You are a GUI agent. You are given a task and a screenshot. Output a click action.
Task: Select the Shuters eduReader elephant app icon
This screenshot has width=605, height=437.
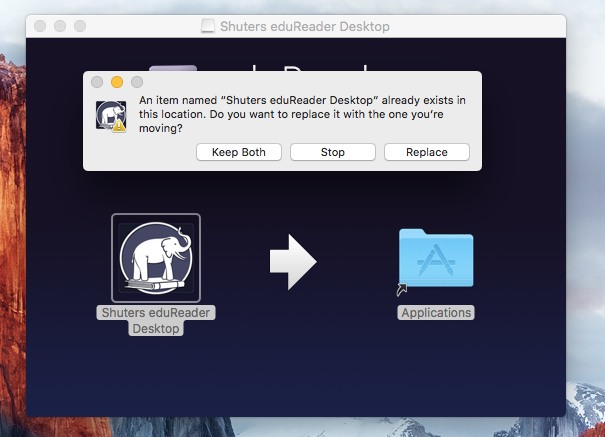point(156,258)
